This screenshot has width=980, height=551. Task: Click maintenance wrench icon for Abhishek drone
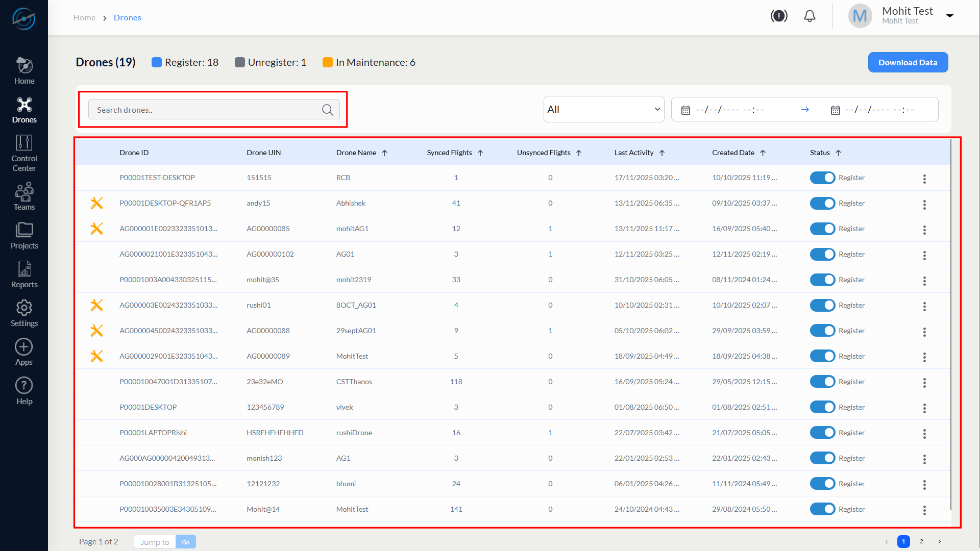pos(96,203)
